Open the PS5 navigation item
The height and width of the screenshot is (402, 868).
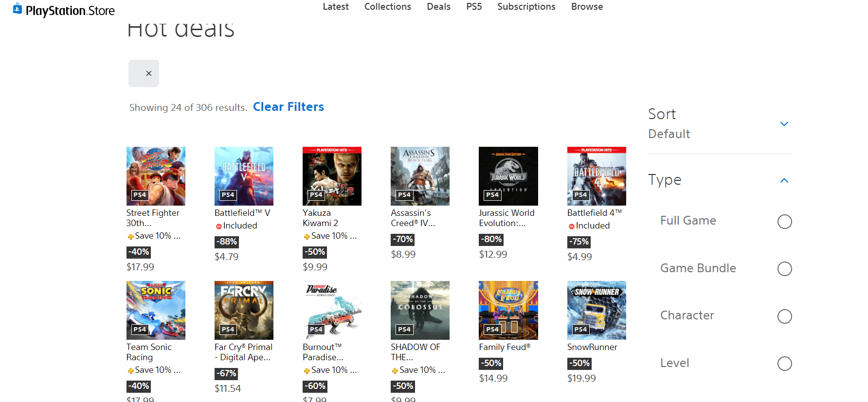pos(473,7)
